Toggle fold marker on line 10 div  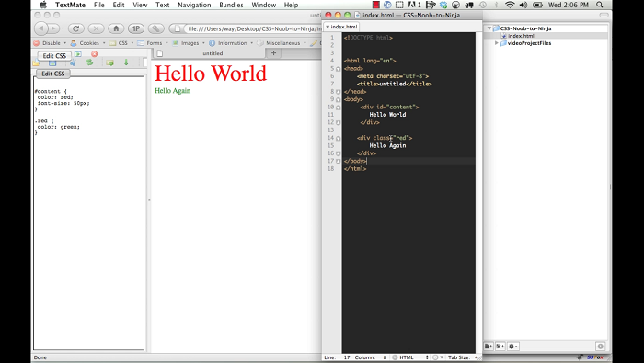click(338, 107)
